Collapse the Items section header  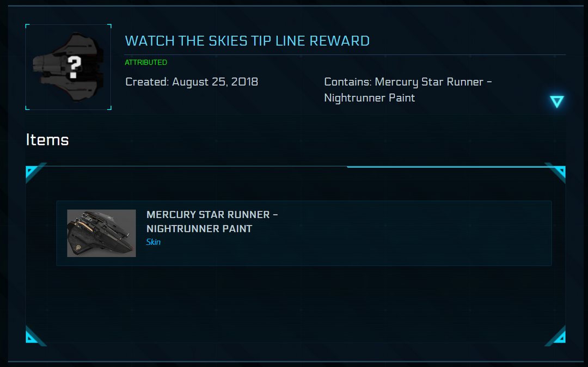click(x=47, y=140)
